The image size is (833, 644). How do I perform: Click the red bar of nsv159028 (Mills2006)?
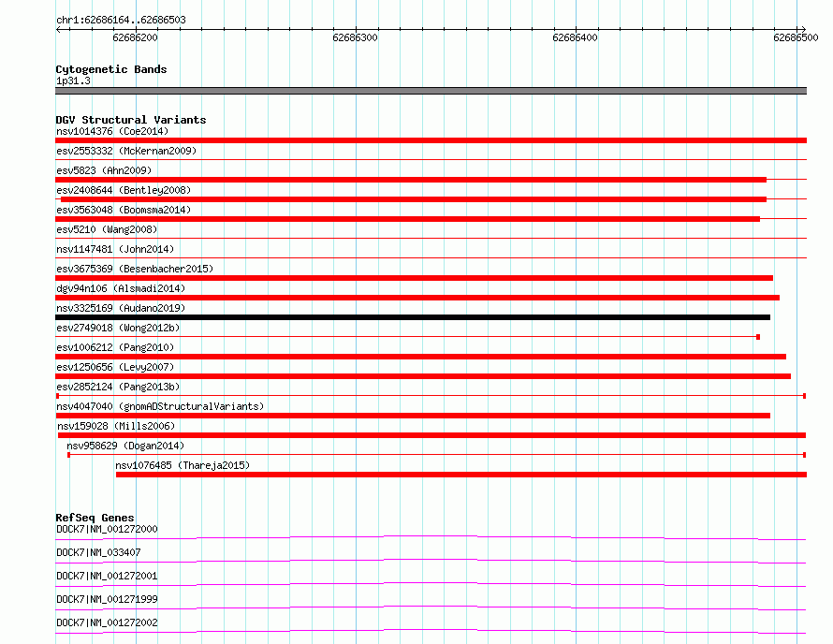431,435
